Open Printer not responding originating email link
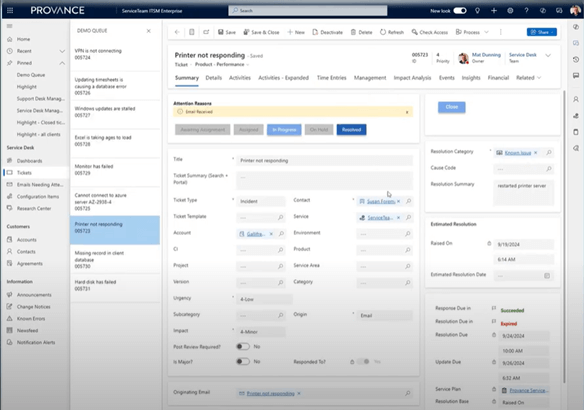The width and height of the screenshot is (584, 410). coord(271,393)
